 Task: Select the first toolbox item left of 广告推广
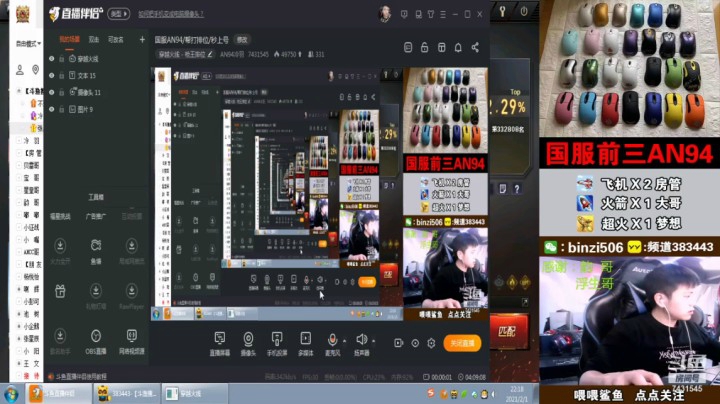click(60, 216)
